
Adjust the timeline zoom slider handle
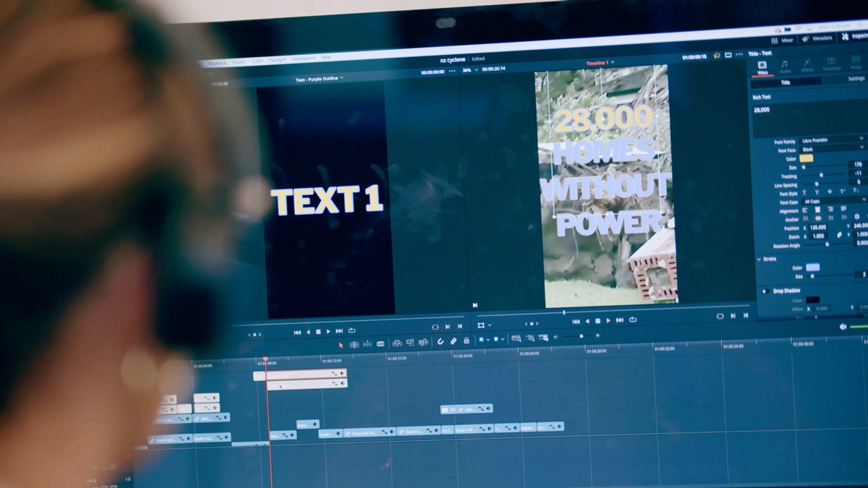pos(581,336)
